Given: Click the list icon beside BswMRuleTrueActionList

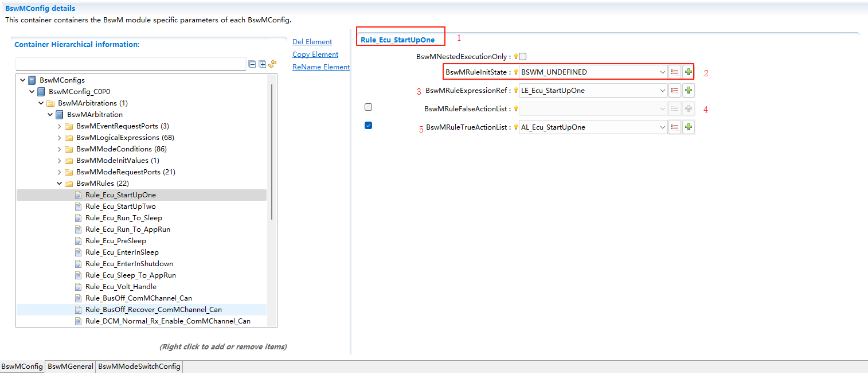Looking at the screenshot, I should (675, 127).
